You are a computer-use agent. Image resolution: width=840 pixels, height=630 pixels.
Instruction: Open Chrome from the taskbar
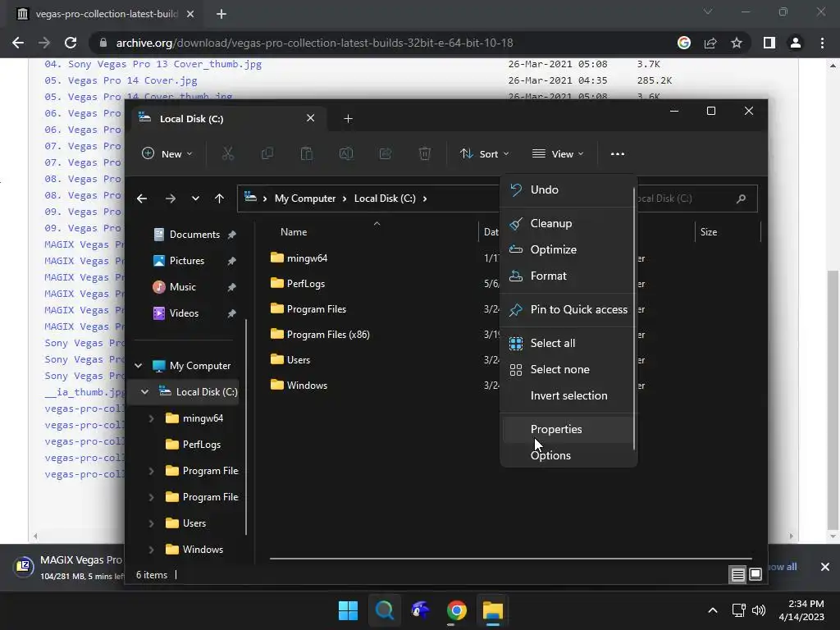coord(456,610)
